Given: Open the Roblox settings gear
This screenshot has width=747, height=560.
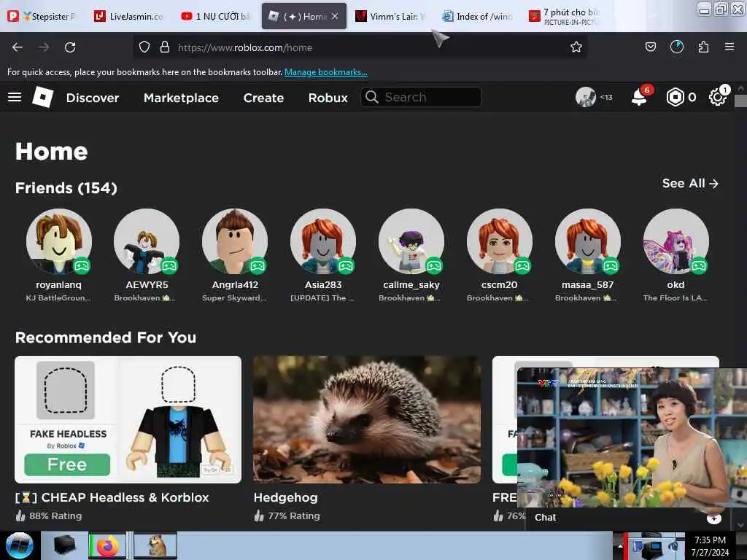Looking at the screenshot, I should pos(717,97).
